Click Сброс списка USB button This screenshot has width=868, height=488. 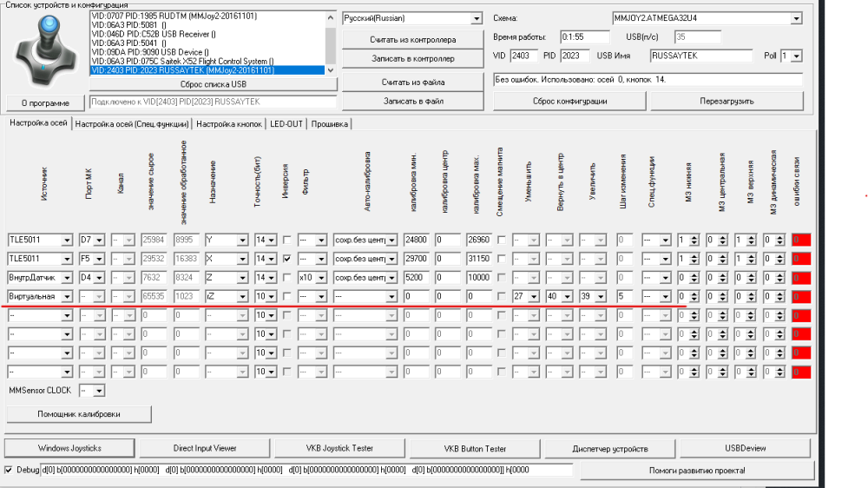point(214,84)
